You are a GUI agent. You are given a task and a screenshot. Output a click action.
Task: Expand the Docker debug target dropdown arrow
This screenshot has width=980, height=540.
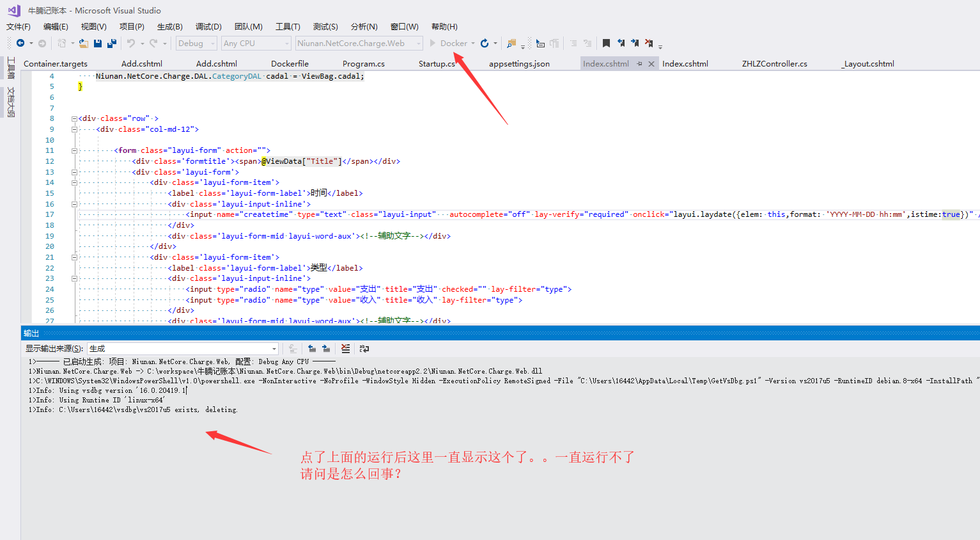click(x=473, y=44)
